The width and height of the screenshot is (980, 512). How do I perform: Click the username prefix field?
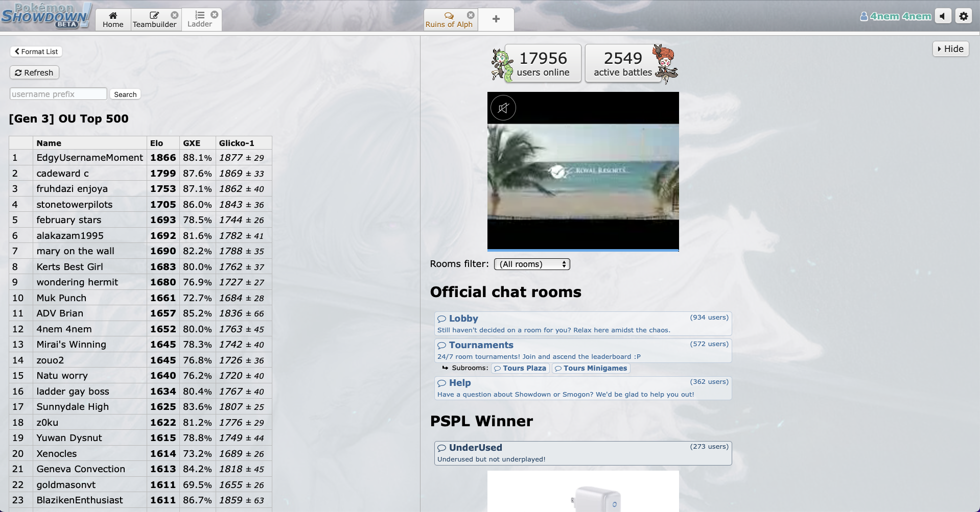click(x=58, y=94)
